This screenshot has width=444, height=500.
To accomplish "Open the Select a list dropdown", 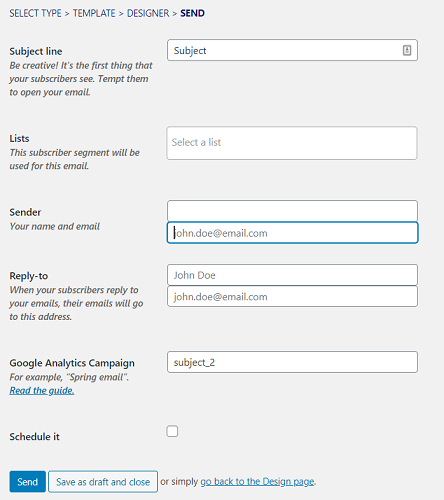I will click(x=292, y=143).
